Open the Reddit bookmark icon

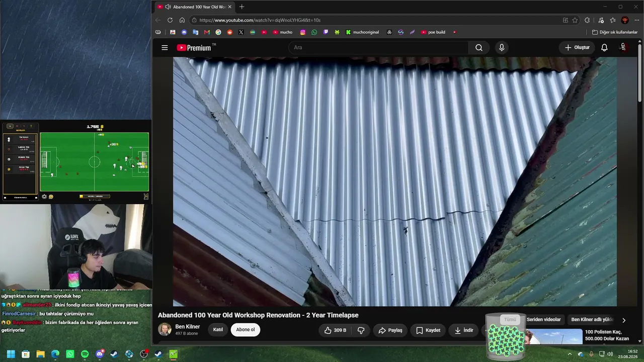coord(230,32)
